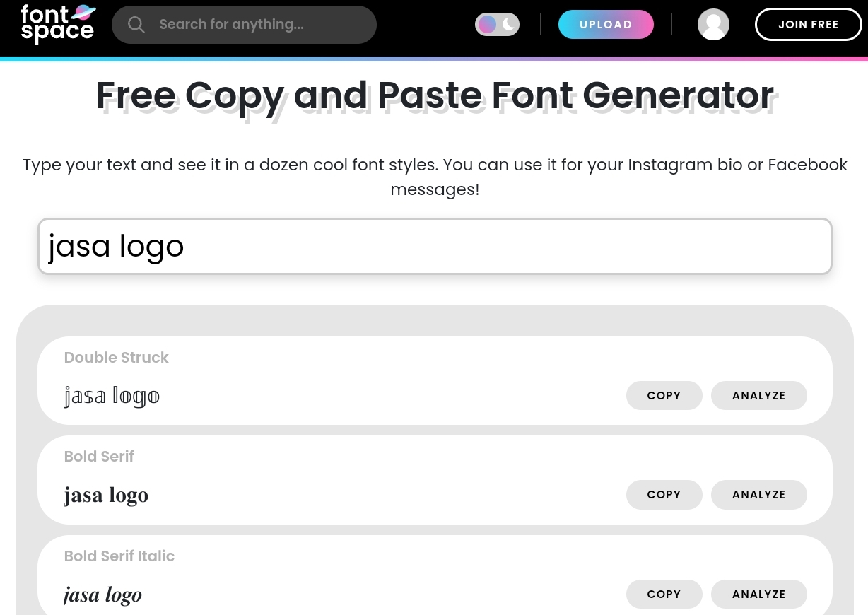Copy the Double Struck styled text

(664, 395)
